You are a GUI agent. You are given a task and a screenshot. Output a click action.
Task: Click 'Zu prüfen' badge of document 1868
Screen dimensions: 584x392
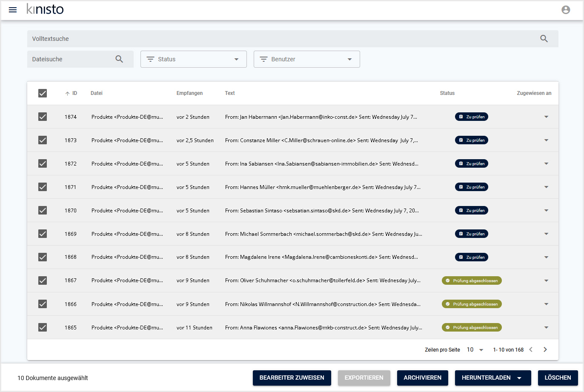(472, 257)
